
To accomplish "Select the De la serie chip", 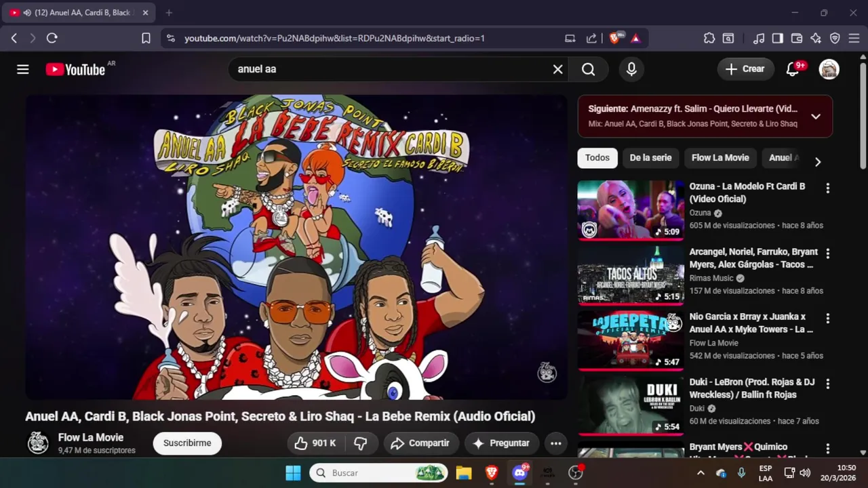I will click(650, 158).
